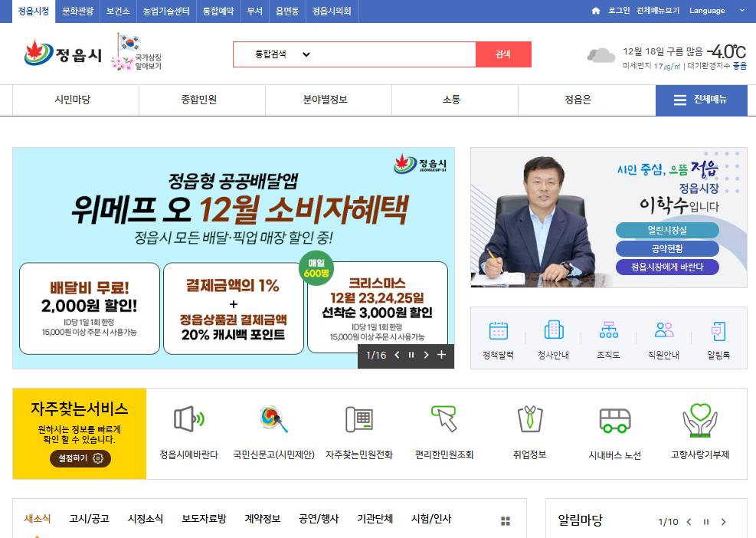Open the 조직도 organization chart icon
756x538 pixels.
[x=608, y=330]
